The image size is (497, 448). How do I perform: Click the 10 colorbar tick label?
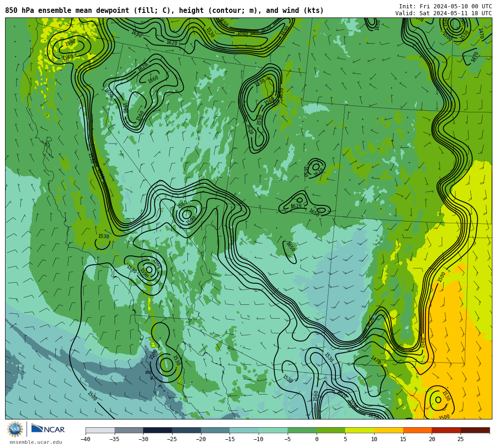tap(374, 439)
